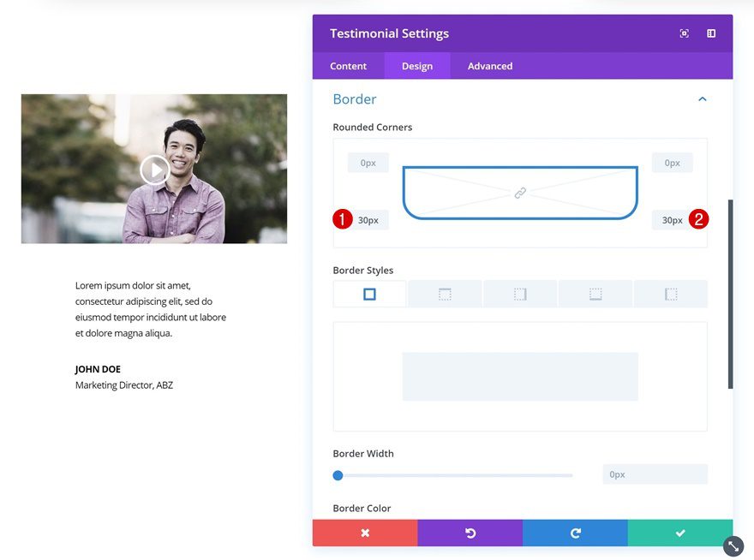The width and height of the screenshot is (754, 560).
Task: Collapse the Border section
Action: [702, 98]
